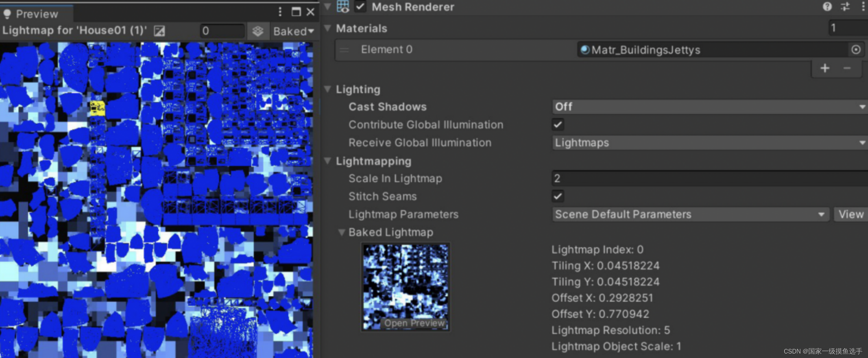
Task: Click the View lightmap parameters button
Action: tap(851, 214)
